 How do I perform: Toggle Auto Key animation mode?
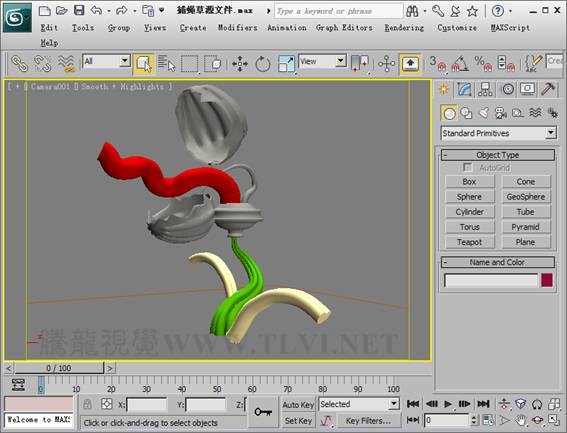point(298,405)
